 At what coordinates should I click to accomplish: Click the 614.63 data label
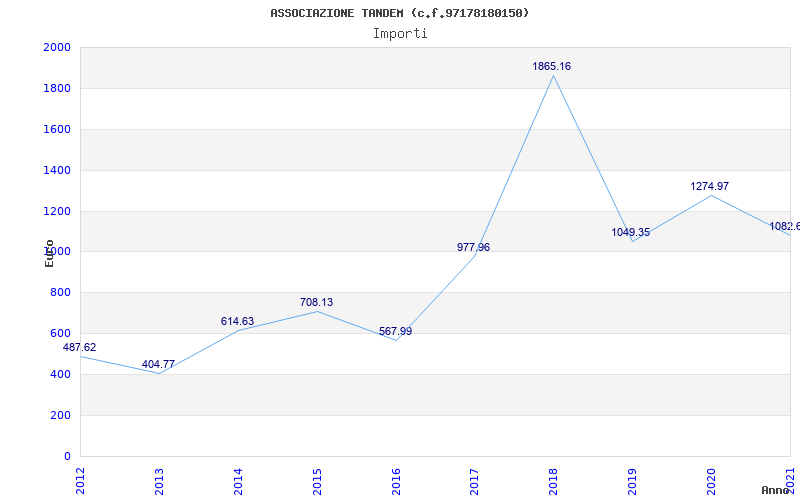[237, 321]
